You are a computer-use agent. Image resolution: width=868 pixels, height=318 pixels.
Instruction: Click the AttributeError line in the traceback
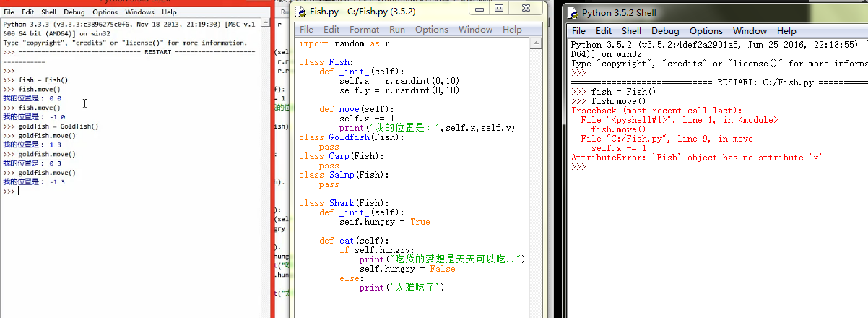696,158
